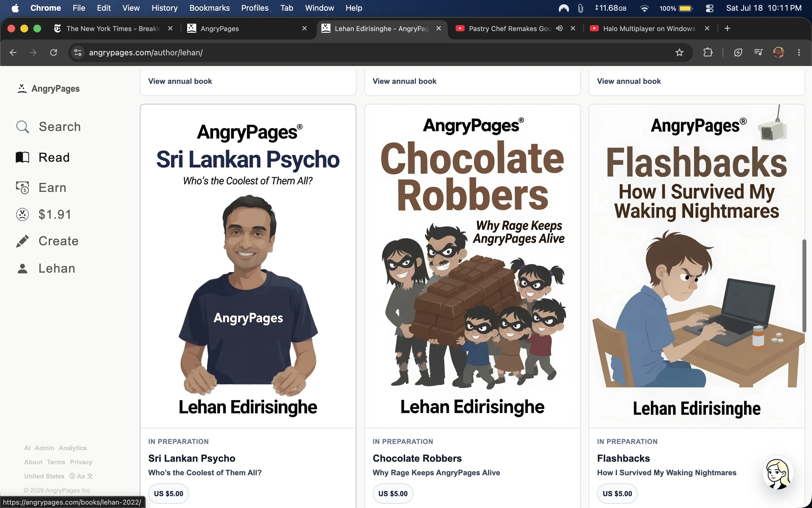Open the Lehan profile entry
812x508 pixels.
pos(46,268)
